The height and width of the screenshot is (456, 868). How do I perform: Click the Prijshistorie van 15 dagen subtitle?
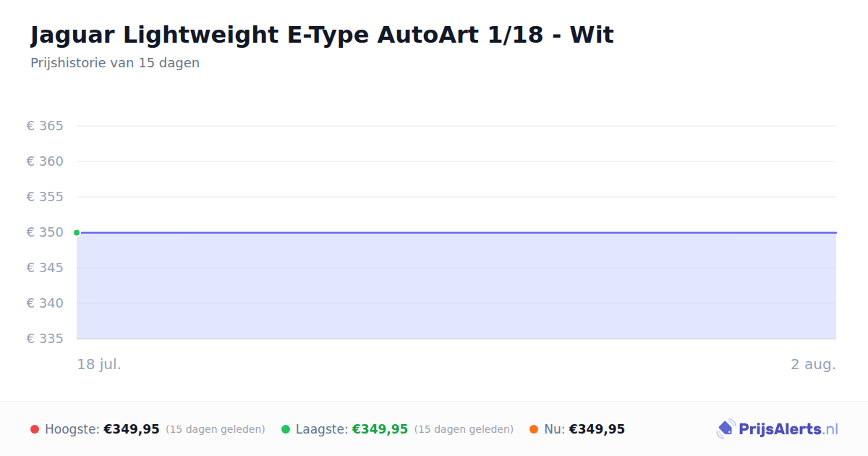[115, 63]
